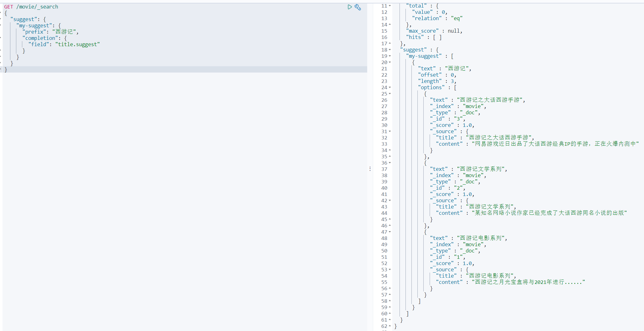Click the "field": "title.suggest" line
The image size is (644, 331).
coord(64,45)
